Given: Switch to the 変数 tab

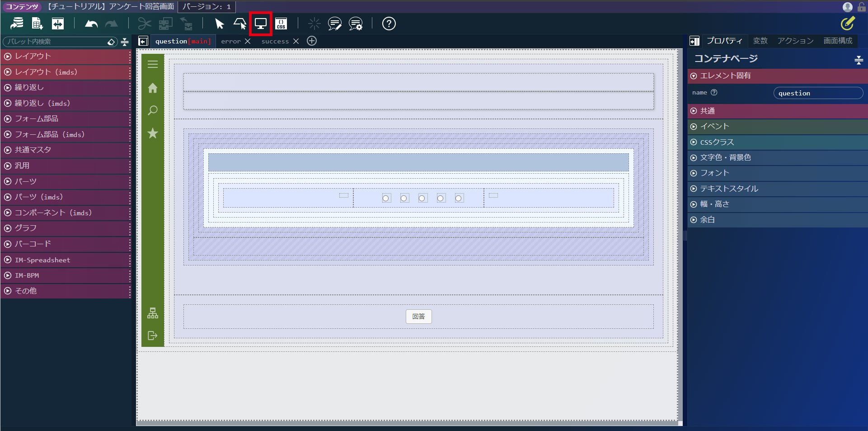Looking at the screenshot, I should point(760,41).
